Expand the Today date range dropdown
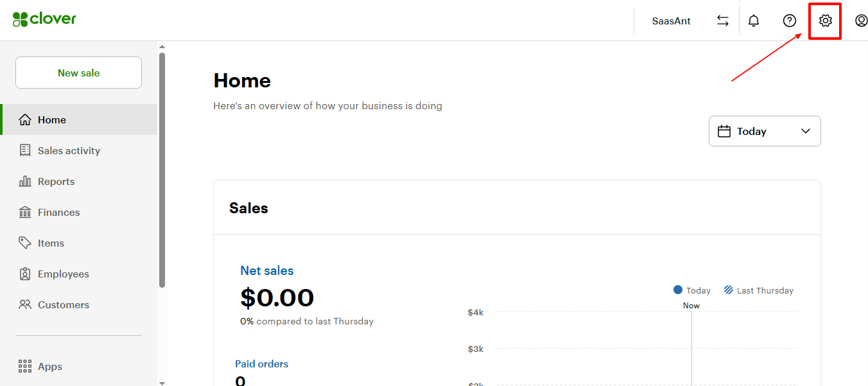 coord(765,131)
